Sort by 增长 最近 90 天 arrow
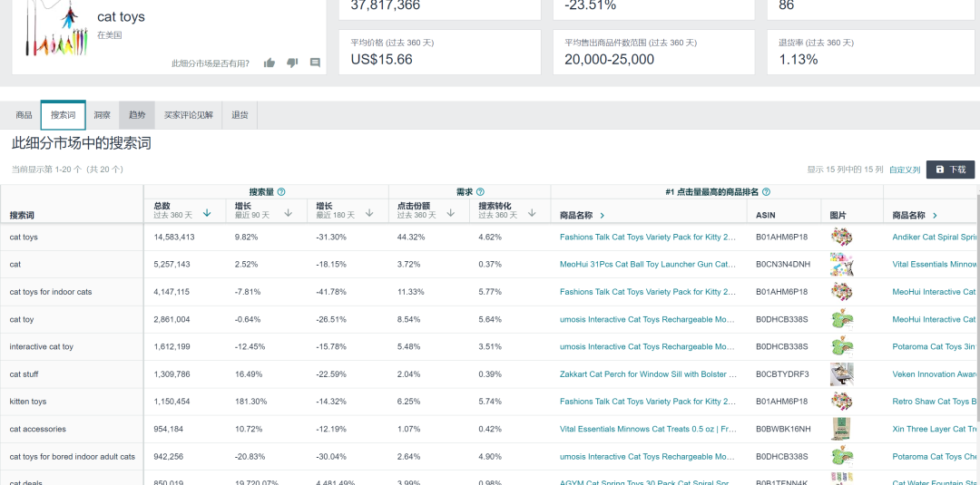980x485 pixels. [289, 213]
